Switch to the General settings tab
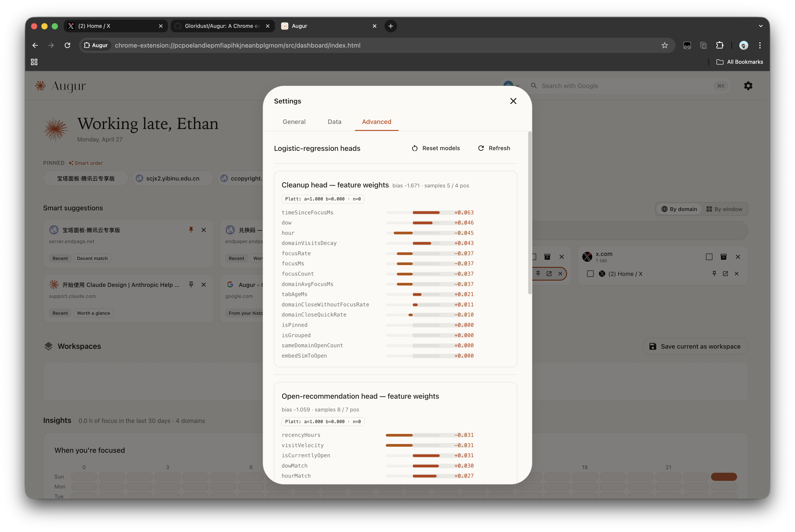This screenshot has width=795, height=532. click(294, 122)
